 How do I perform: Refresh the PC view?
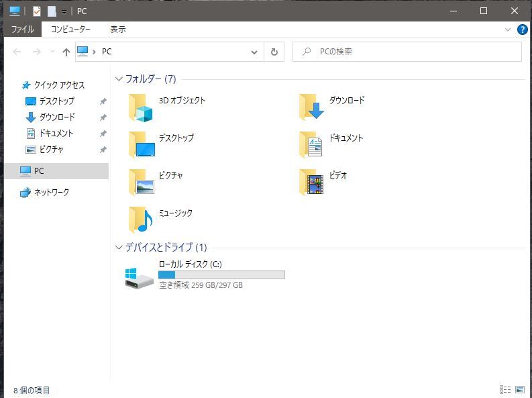(x=274, y=52)
